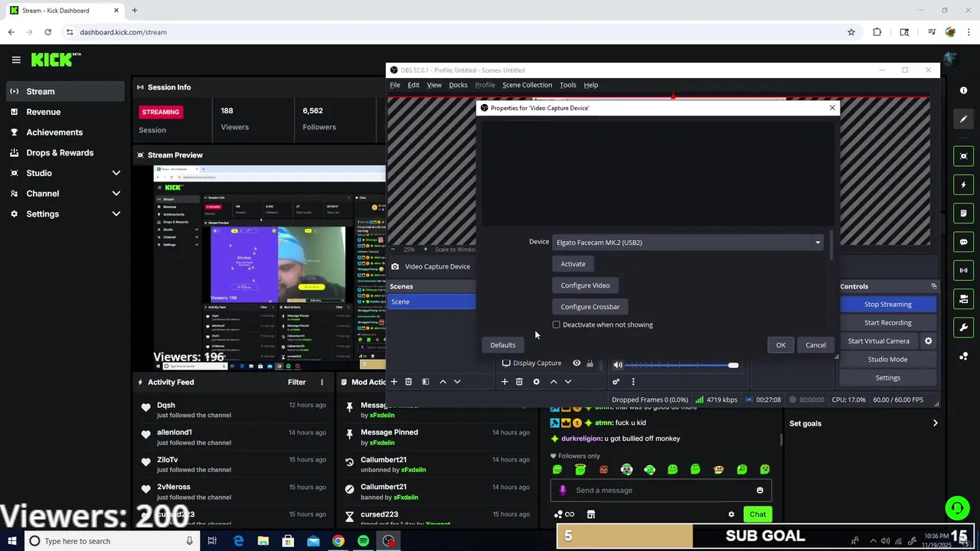Open OBS File menu
980x551 pixels.
tap(395, 85)
